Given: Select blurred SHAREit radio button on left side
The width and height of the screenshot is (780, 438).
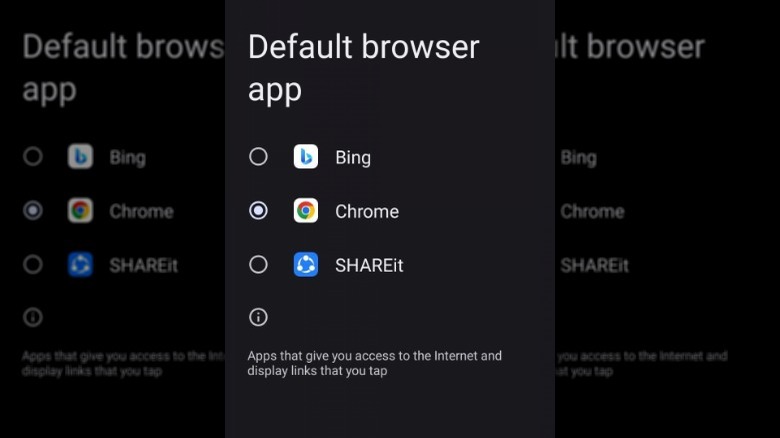Looking at the screenshot, I should pyautogui.click(x=33, y=265).
